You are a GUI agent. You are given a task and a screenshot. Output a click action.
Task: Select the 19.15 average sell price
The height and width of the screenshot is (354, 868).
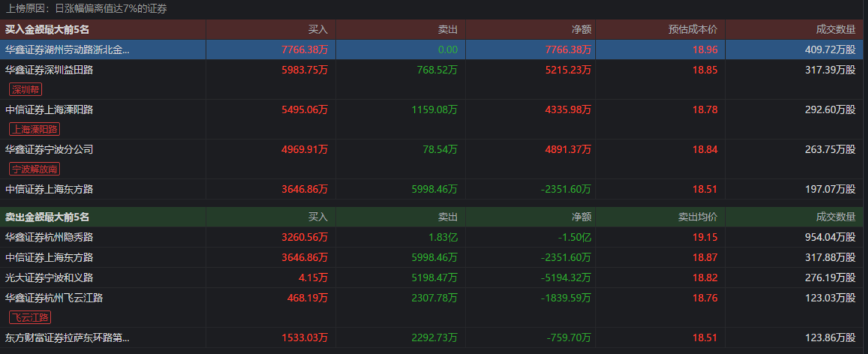(x=705, y=238)
